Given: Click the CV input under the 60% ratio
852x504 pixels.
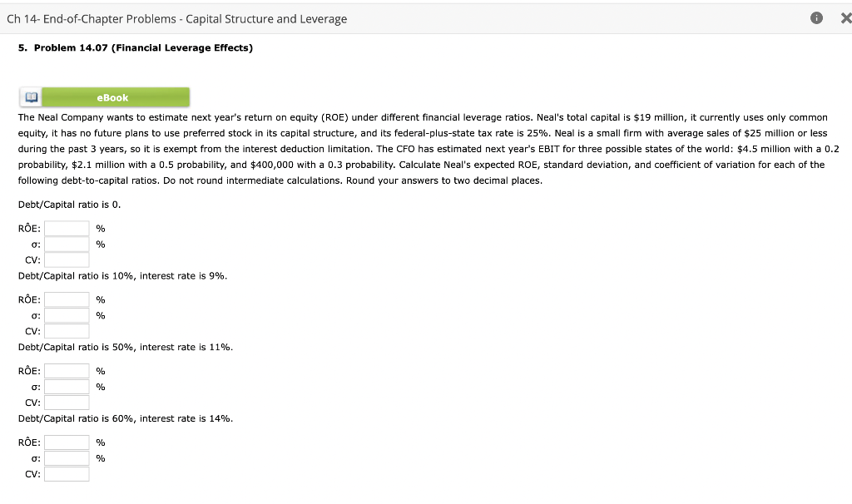Looking at the screenshot, I should click(x=67, y=473).
